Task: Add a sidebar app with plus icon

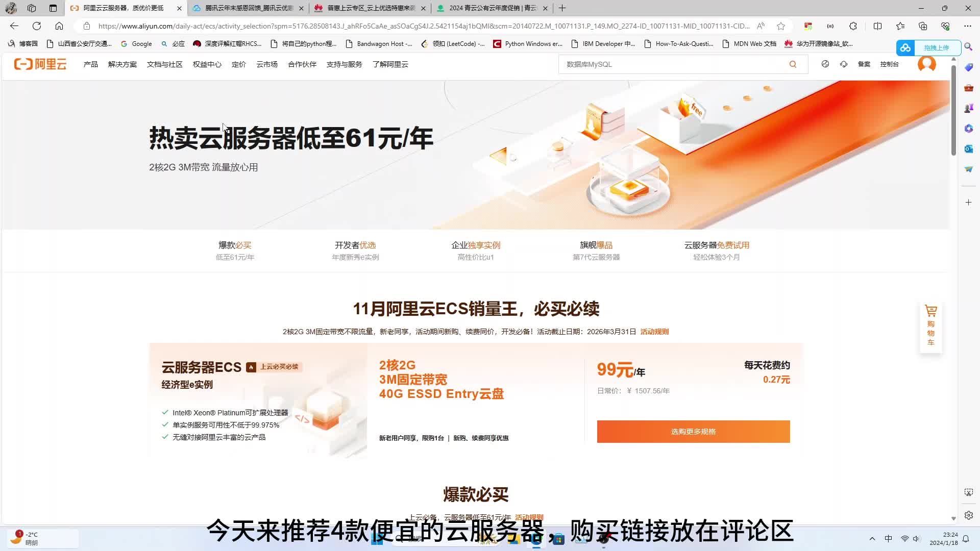Action: pyautogui.click(x=968, y=203)
